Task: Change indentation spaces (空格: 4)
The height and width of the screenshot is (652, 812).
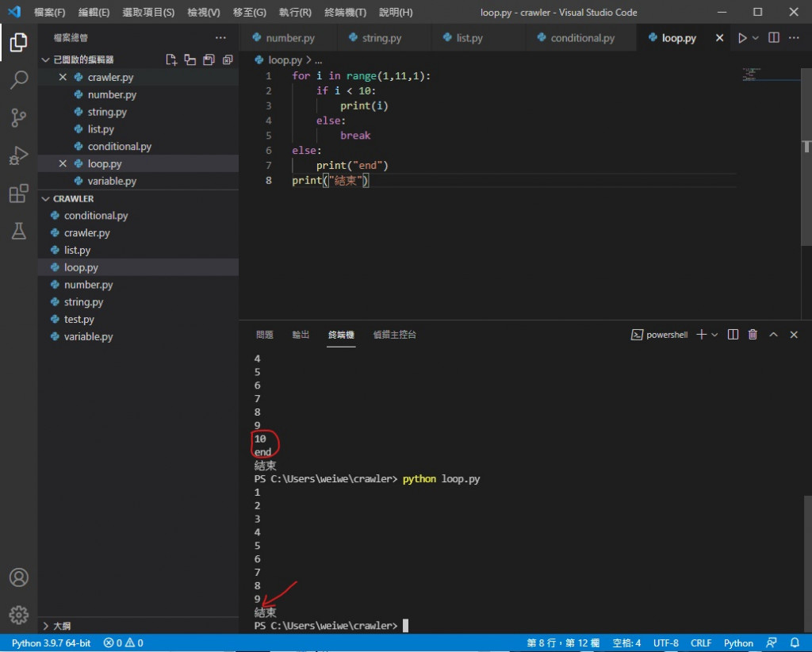Action: coord(626,642)
